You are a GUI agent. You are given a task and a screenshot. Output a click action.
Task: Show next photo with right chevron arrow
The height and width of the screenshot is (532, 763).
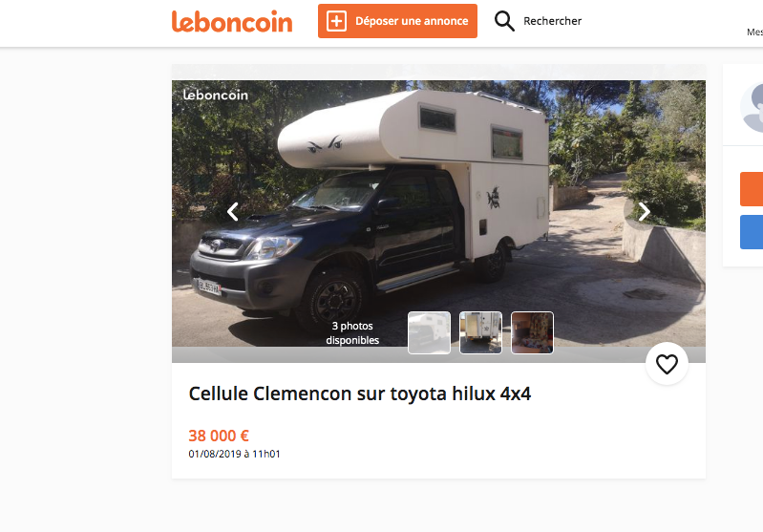point(644,212)
